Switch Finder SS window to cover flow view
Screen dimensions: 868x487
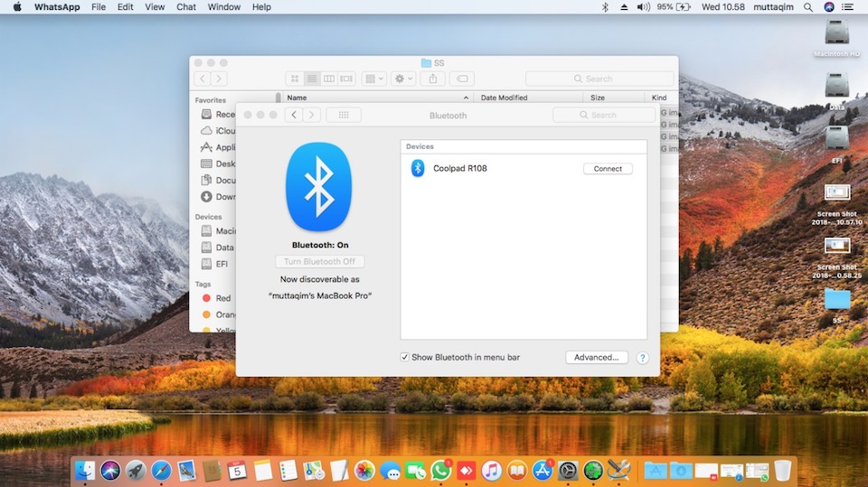tap(346, 79)
